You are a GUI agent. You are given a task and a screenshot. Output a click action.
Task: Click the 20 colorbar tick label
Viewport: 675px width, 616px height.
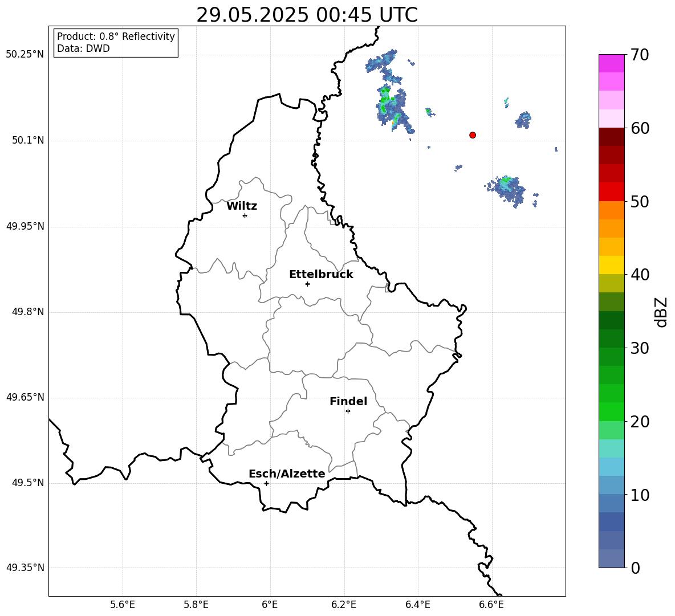[640, 422]
